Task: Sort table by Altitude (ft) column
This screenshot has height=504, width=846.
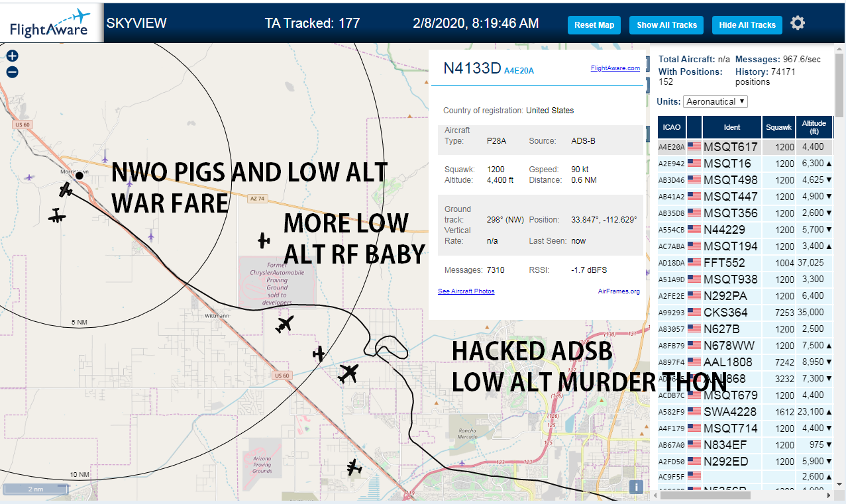Action: coord(814,127)
